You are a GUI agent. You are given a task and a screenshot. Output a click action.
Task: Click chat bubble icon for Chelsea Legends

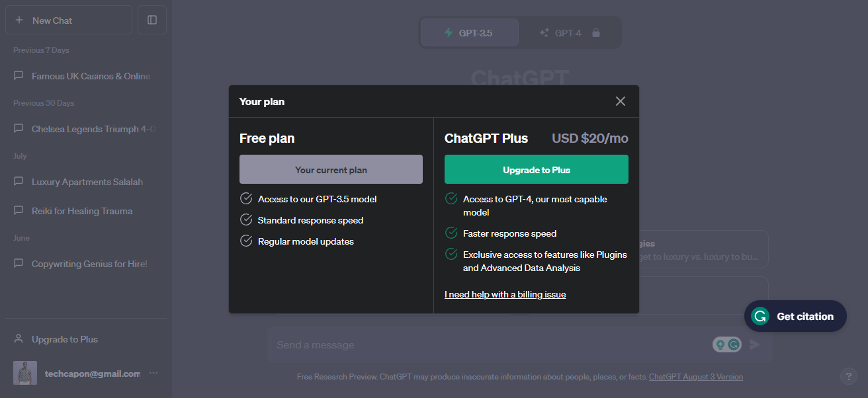[x=19, y=129]
